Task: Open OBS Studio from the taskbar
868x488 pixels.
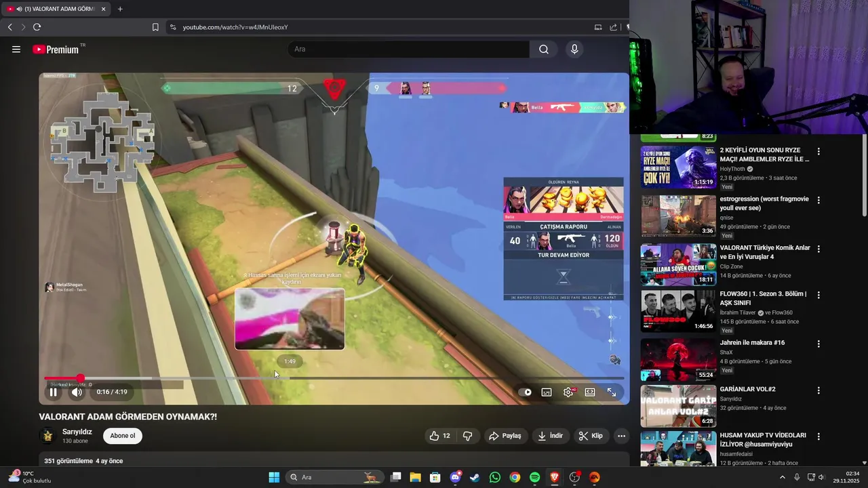Action: (574, 477)
